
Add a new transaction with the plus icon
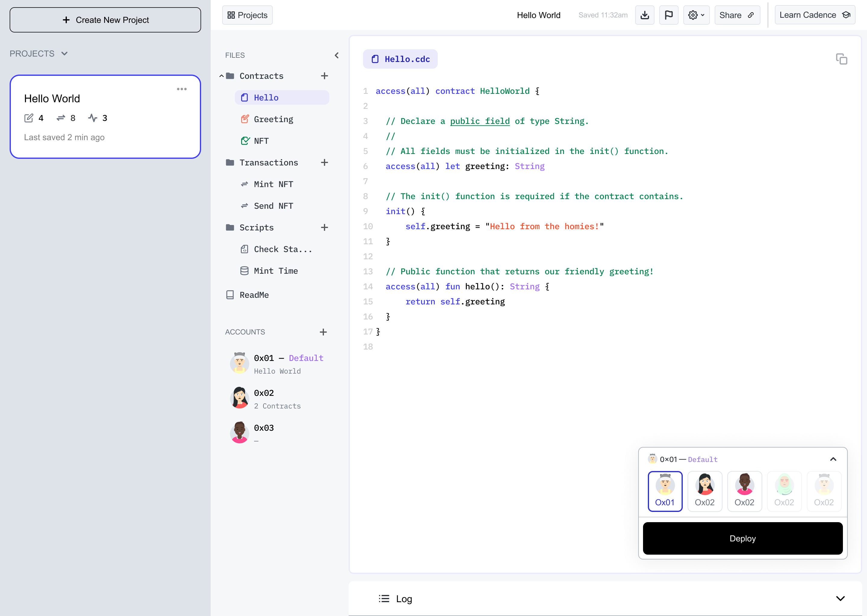tap(325, 162)
